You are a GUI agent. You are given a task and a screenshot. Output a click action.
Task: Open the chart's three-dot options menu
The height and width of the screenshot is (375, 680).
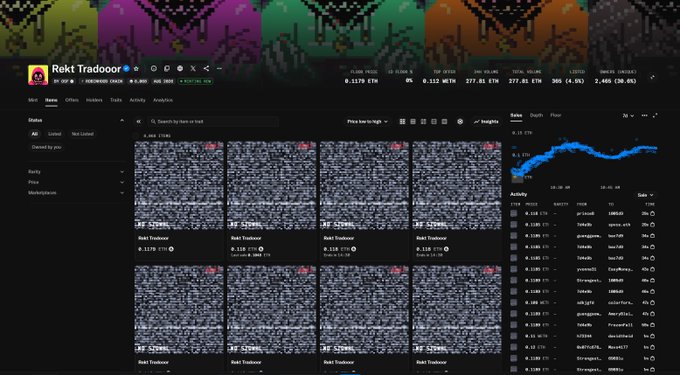(x=644, y=115)
